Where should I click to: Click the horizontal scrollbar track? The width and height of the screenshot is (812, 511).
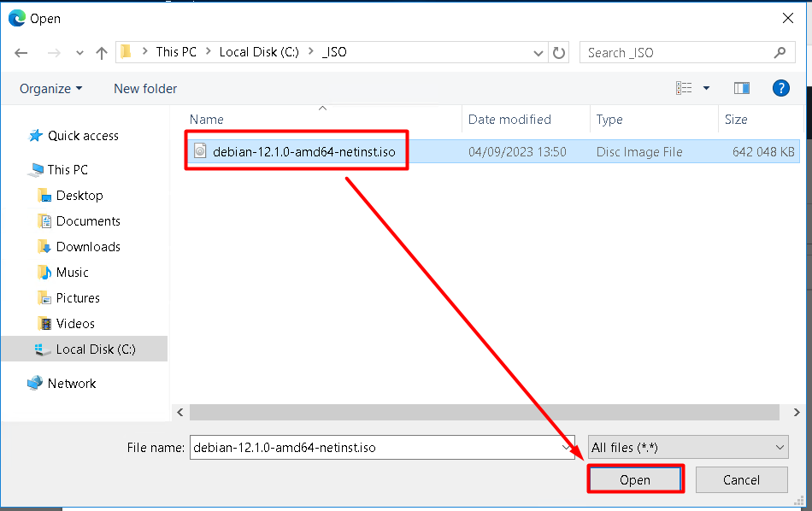tap(484, 412)
